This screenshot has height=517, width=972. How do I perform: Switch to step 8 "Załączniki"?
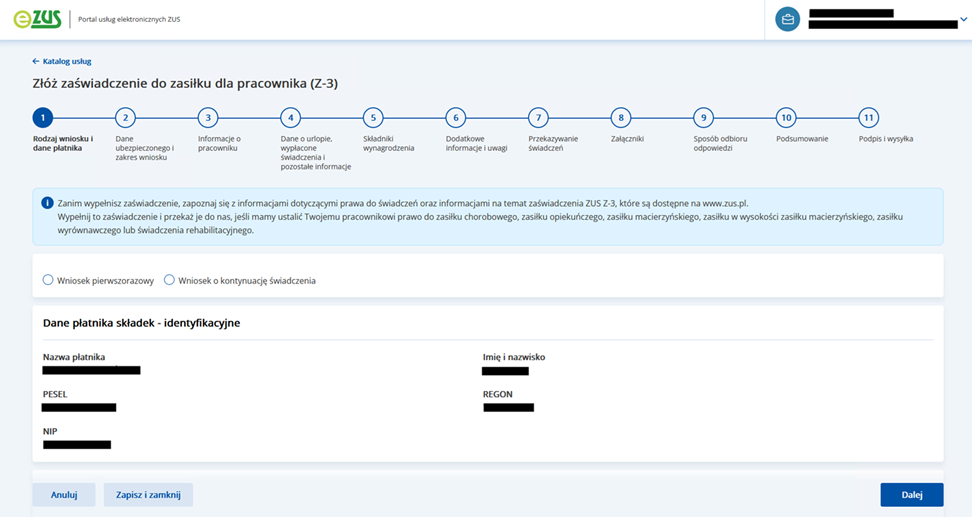(620, 118)
